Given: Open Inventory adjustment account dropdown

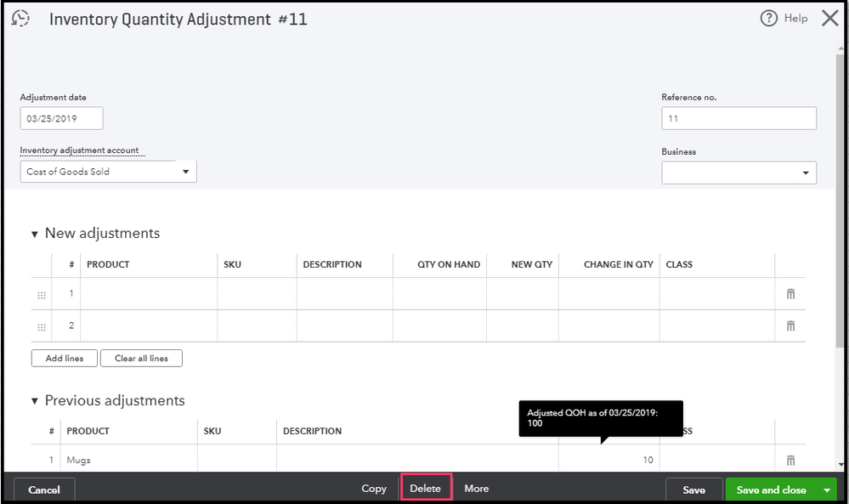Looking at the screenshot, I should click(x=185, y=172).
